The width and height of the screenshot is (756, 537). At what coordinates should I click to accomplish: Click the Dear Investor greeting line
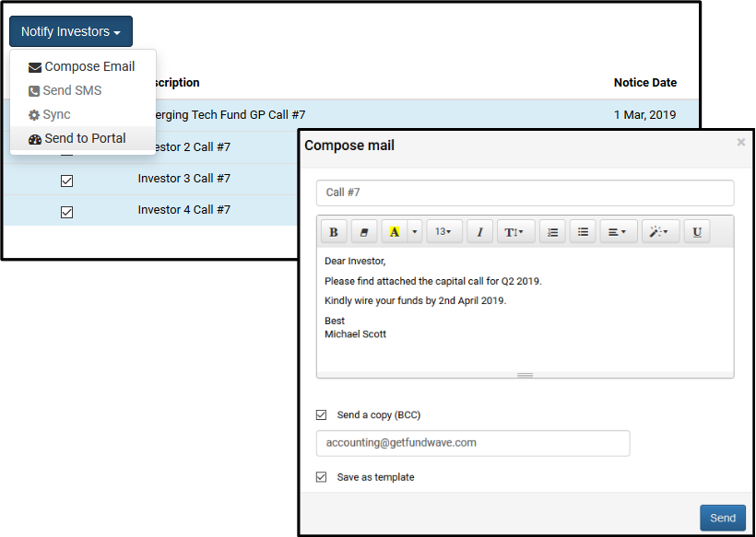355,261
